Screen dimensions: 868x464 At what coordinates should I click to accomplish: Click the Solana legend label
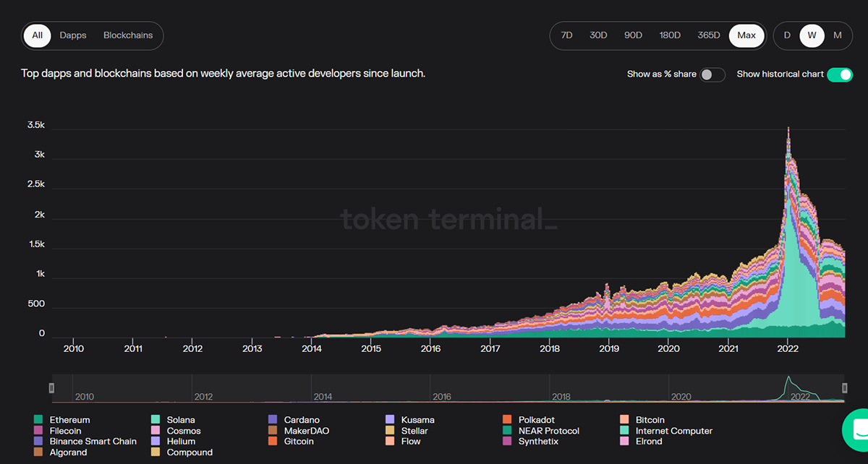(181, 420)
